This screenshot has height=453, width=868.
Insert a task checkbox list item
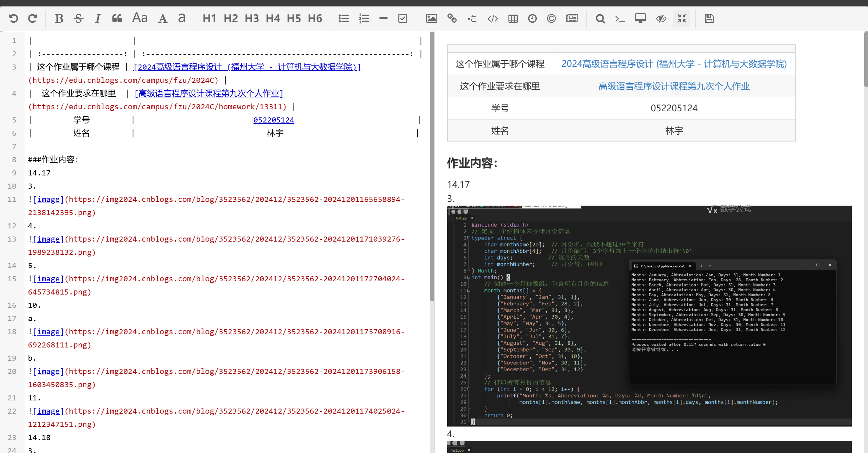[403, 18]
